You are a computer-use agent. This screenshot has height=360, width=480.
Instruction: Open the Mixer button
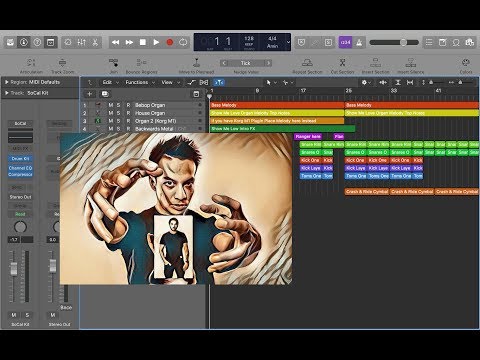coord(81,42)
